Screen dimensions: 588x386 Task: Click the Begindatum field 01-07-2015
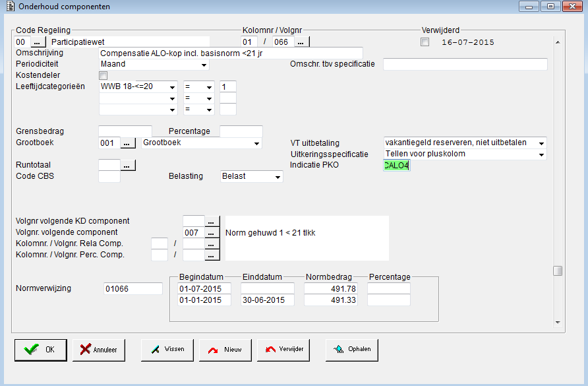pos(204,289)
